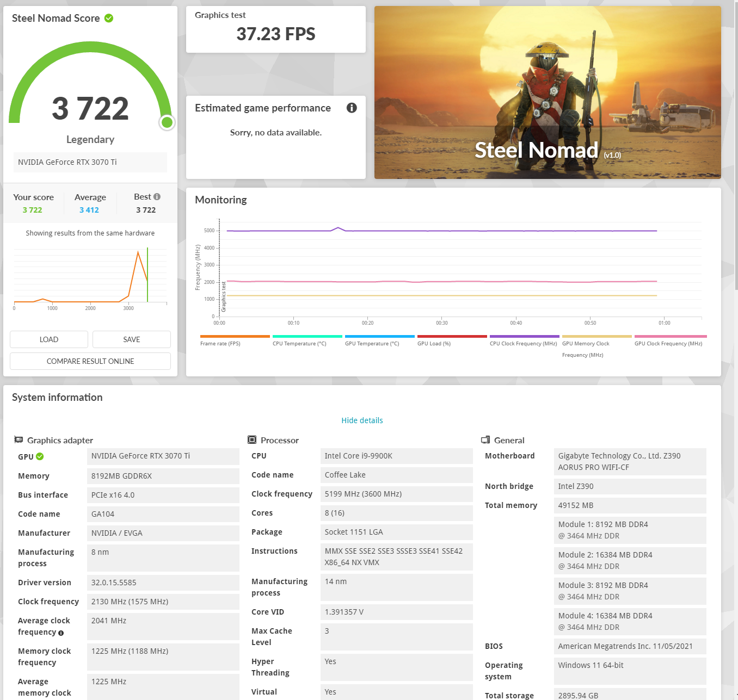Click Module 1: 8192 MB DDR4 entry

[x=630, y=530]
